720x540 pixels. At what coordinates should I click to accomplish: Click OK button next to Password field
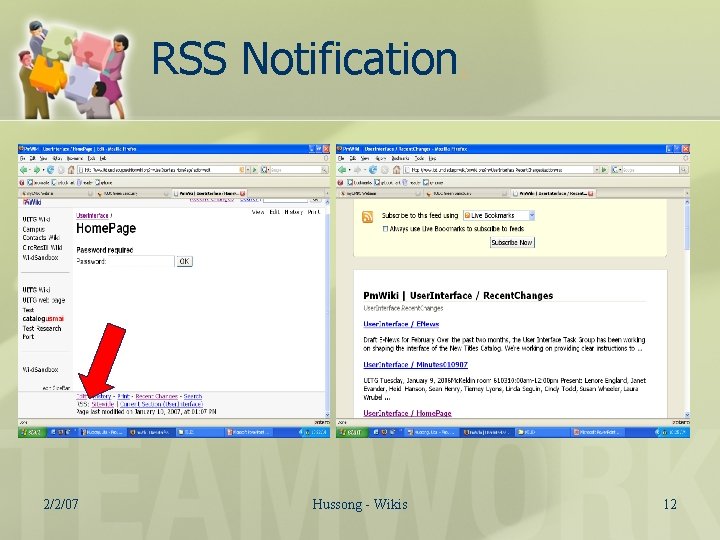pyautogui.click(x=184, y=261)
